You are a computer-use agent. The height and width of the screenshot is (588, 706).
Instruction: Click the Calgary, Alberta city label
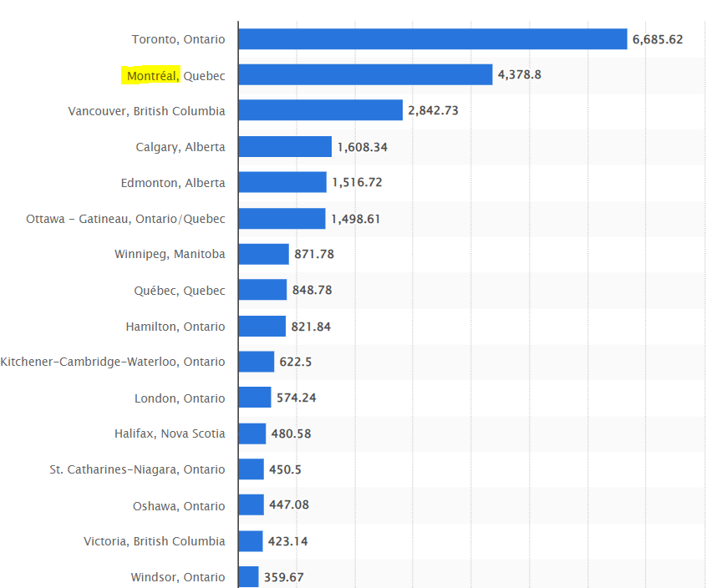(x=180, y=147)
